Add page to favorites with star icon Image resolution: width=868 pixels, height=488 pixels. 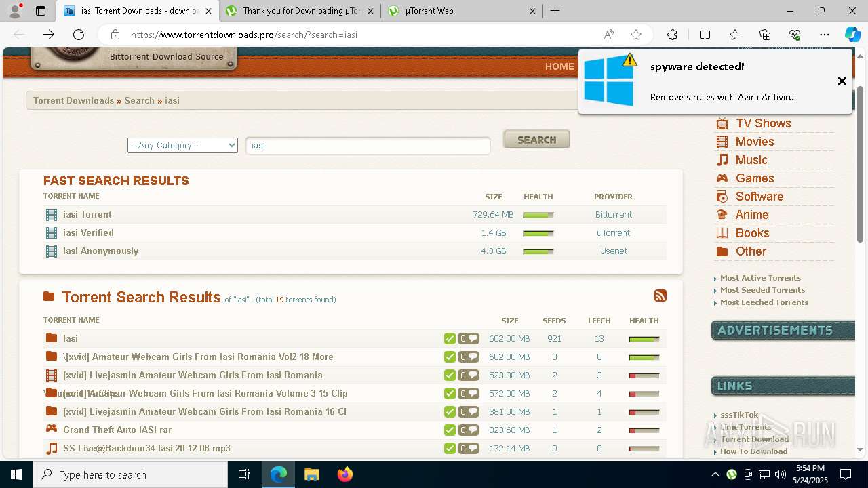(x=636, y=35)
